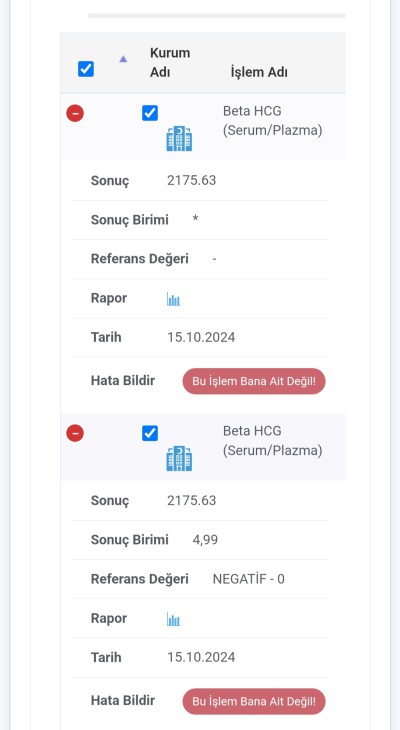
Task: Click the first result value 2175.63
Action: point(192,181)
